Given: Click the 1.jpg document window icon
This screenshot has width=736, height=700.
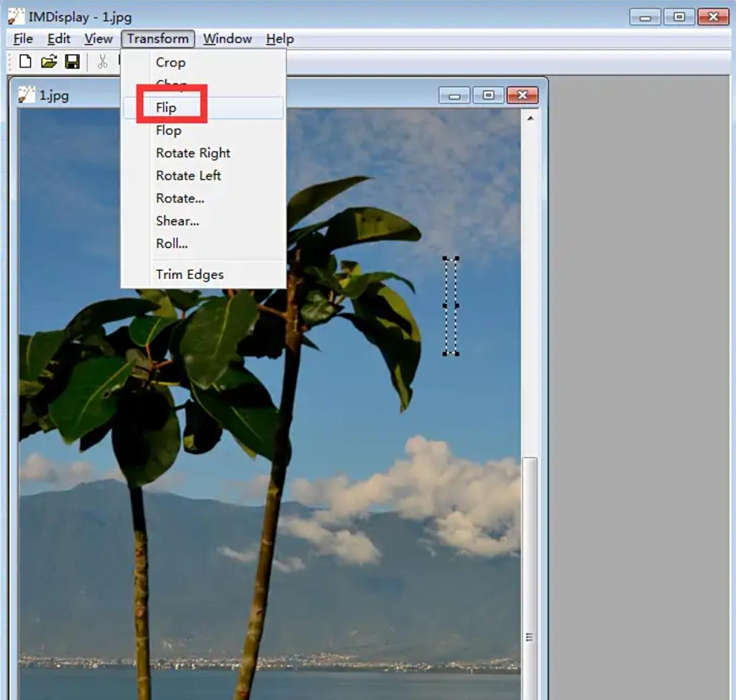Looking at the screenshot, I should (x=26, y=95).
